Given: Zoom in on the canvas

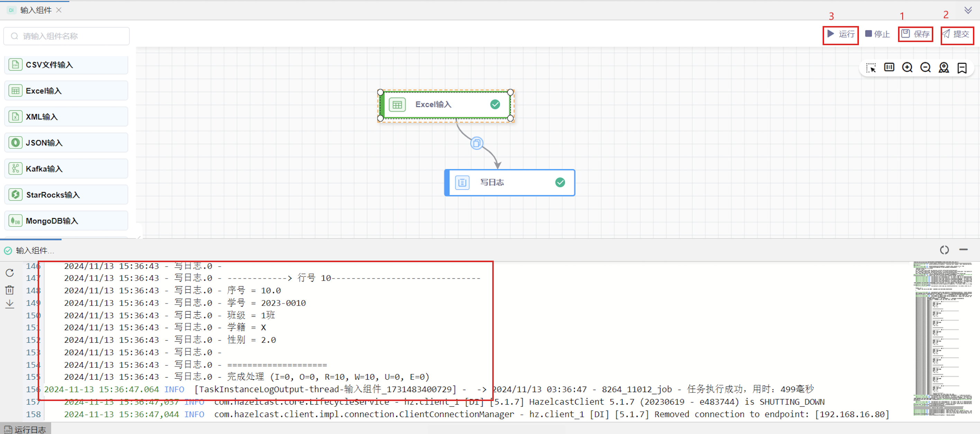Looking at the screenshot, I should (x=907, y=67).
